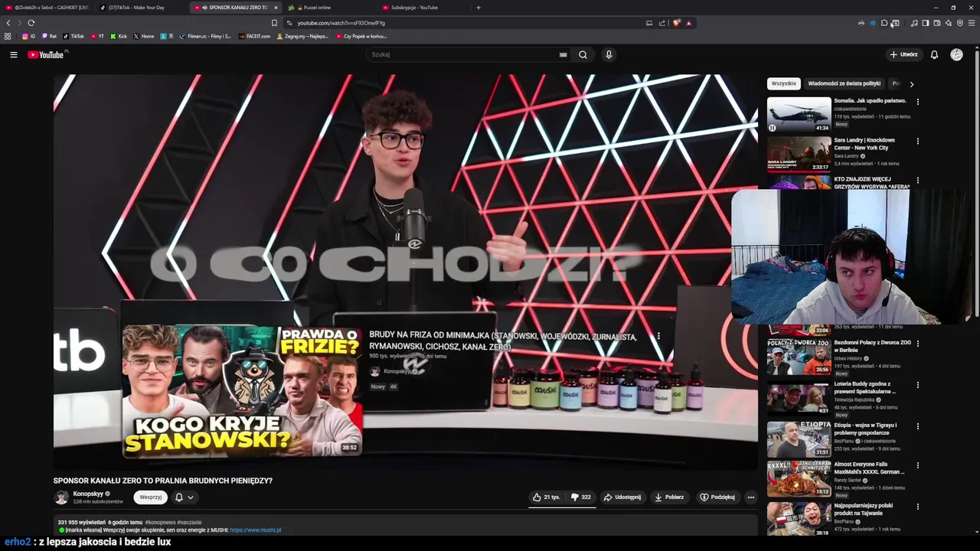This screenshot has height=551, width=980.
Task: Bookmark this page via address bar icon
Action: [x=274, y=23]
